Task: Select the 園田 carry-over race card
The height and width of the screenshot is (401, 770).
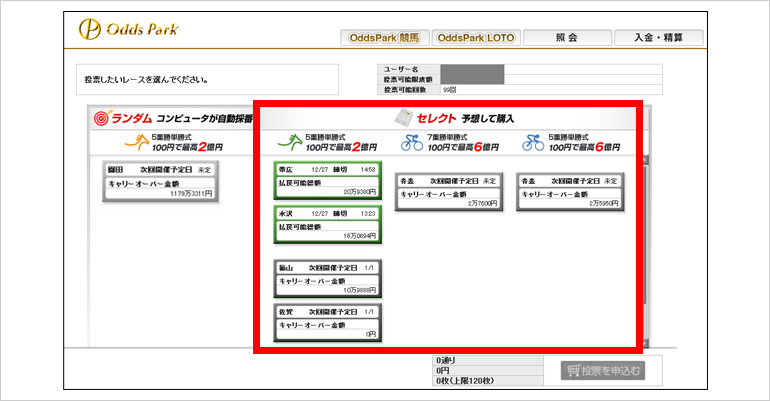Action: (x=161, y=181)
